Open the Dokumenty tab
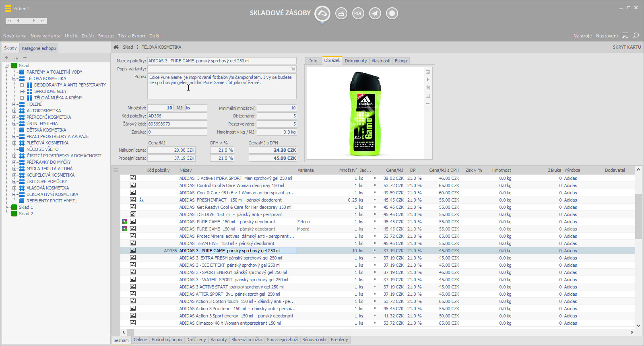 tap(356, 61)
